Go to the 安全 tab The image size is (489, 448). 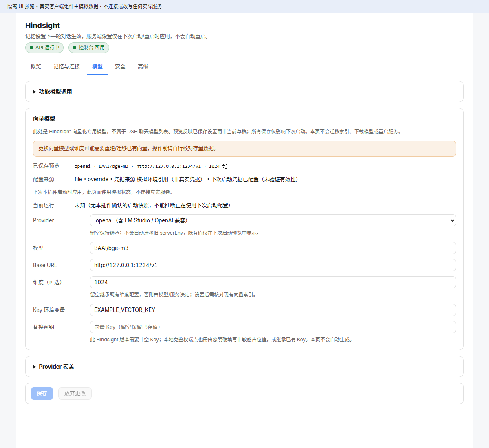[x=120, y=66]
